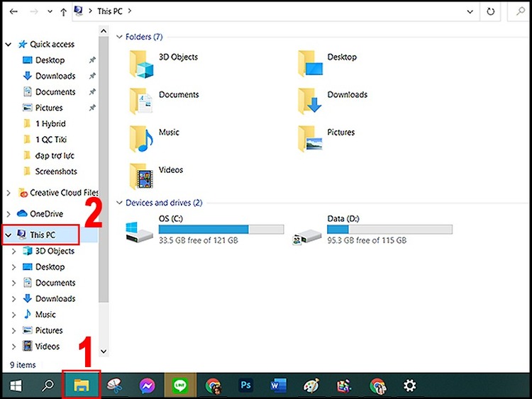Collapse the Folders (7) group
This screenshot has width=532, height=399.
click(119, 37)
